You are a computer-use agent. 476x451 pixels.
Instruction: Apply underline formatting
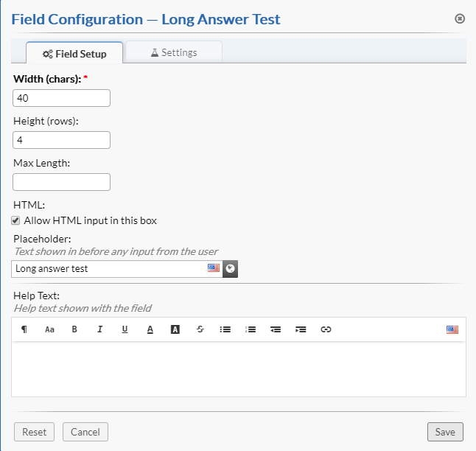coord(125,329)
